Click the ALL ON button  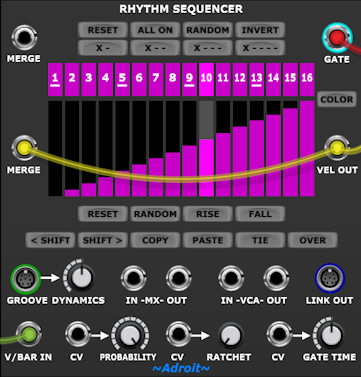pos(155,30)
